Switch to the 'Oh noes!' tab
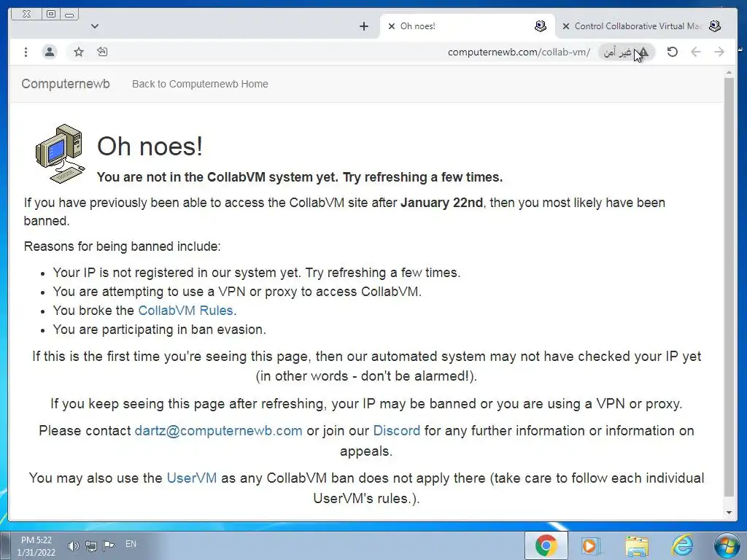747x560 pixels. tap(467, 26)
